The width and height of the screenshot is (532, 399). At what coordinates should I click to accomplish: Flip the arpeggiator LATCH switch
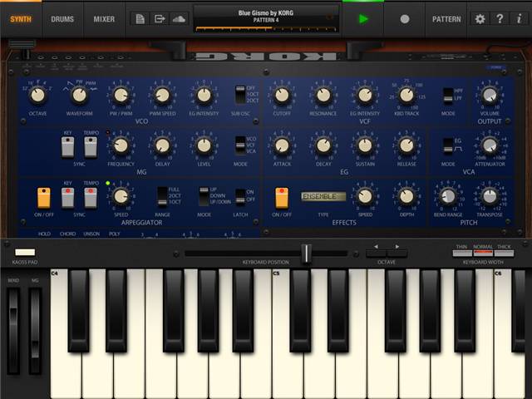coord(240,196)
